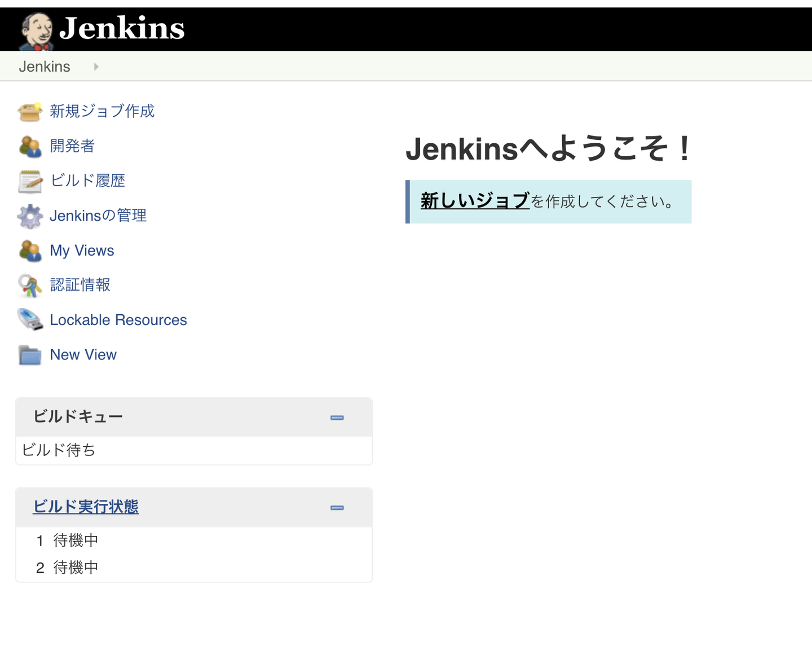Open ビルド履歴 in the sidebar
The image size is (812, 663).
click(87, 181)
